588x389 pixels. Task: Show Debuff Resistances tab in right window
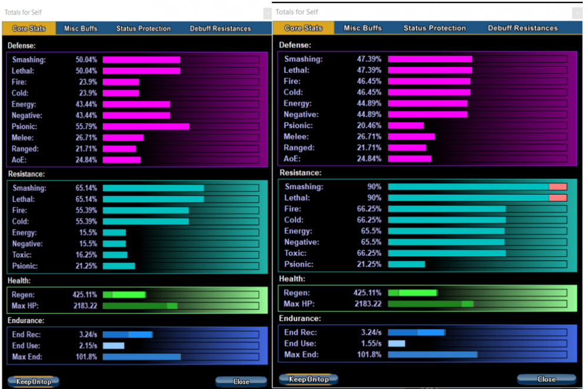click(x=523, y=28)
